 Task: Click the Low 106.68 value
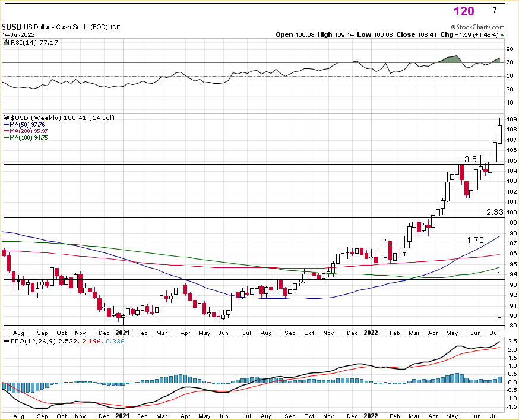tap(376, 35)
